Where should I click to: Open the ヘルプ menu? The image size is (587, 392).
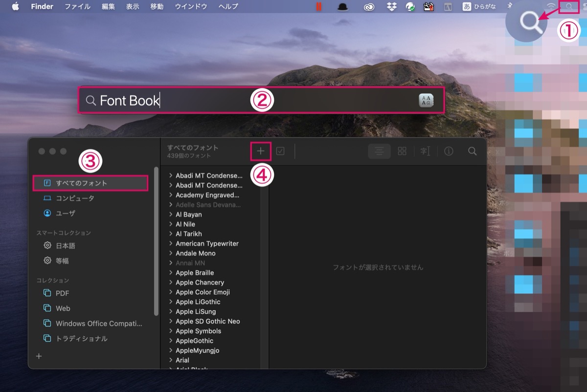click(228, 6)
